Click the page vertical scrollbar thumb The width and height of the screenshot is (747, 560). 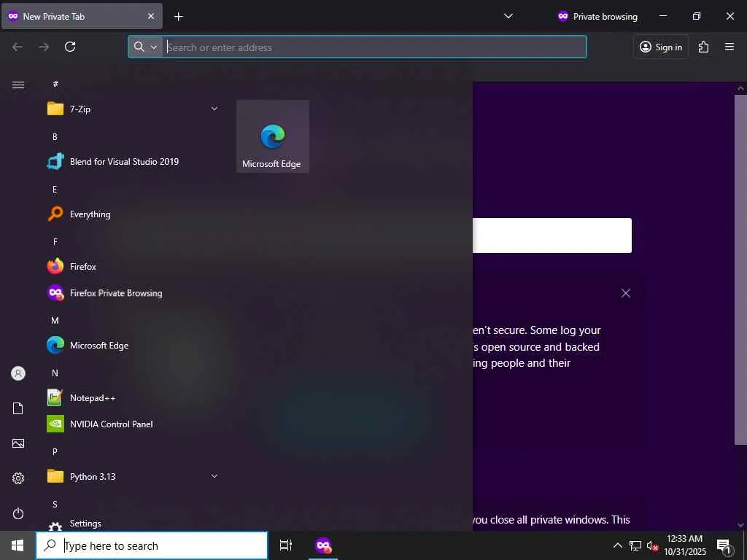tap(741, 270)
